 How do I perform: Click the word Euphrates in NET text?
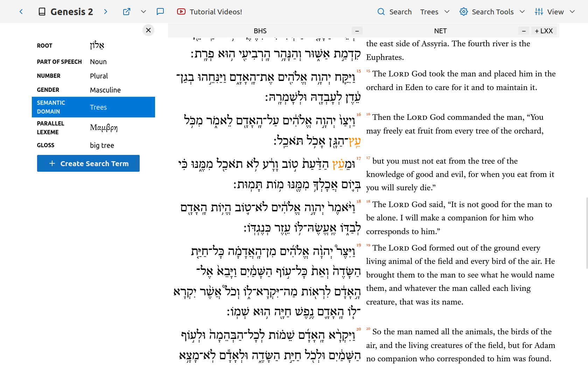point(385,57)
